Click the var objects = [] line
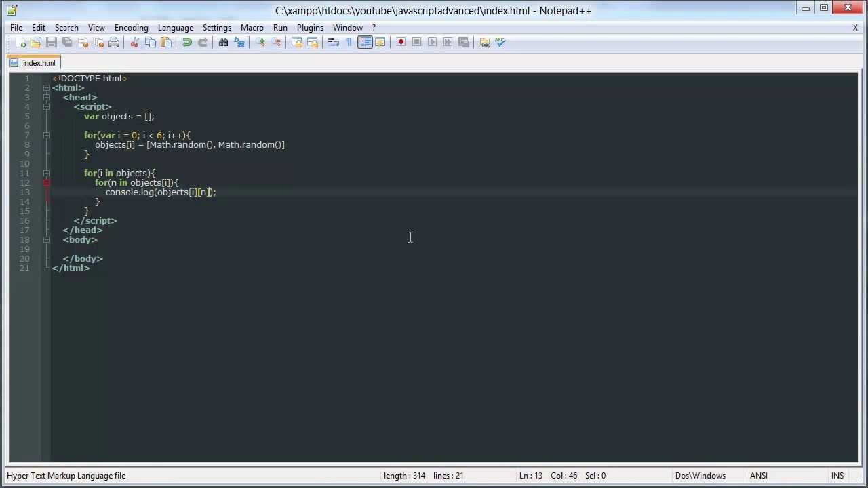 click(x=119, y=117)
